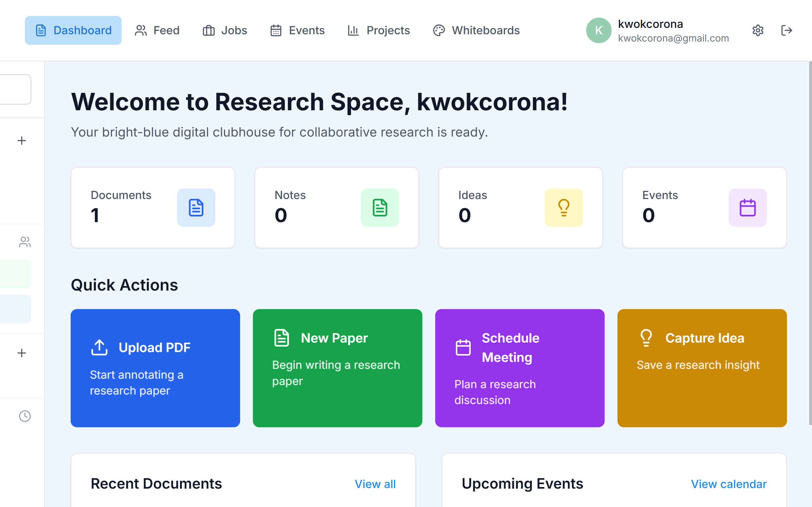Click the blue Documents stat icon
This screenshot has width=812, height=507.
coord(196,208)
